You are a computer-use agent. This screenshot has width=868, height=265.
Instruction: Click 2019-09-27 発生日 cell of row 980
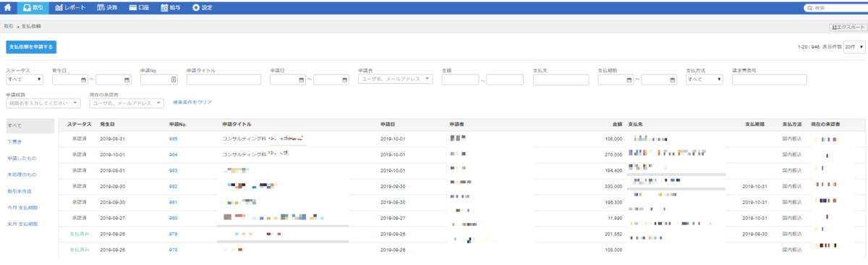[113, 218]
